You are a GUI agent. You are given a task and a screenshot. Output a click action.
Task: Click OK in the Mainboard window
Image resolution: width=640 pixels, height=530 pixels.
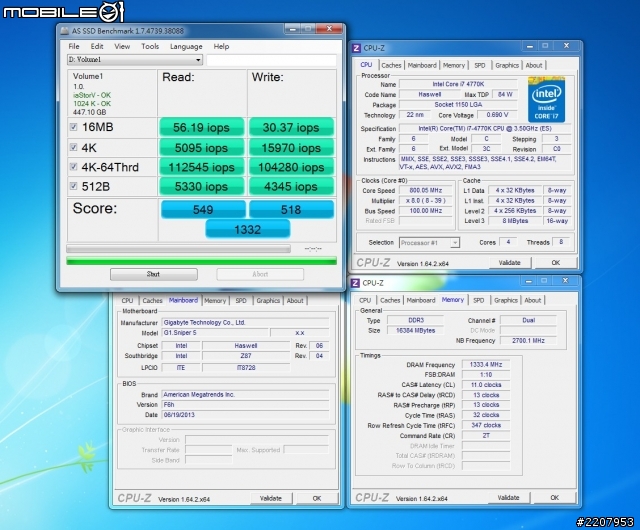click(x=317, y=498)
